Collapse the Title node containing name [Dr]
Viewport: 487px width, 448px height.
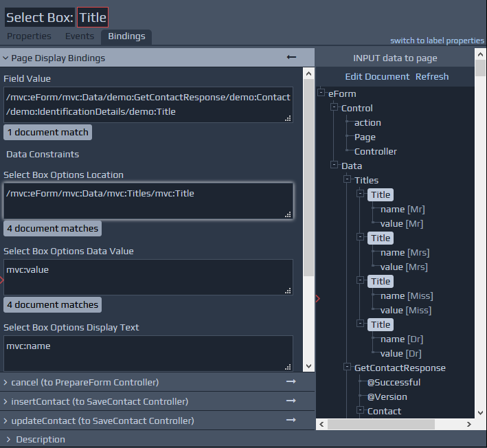[361, 324]
